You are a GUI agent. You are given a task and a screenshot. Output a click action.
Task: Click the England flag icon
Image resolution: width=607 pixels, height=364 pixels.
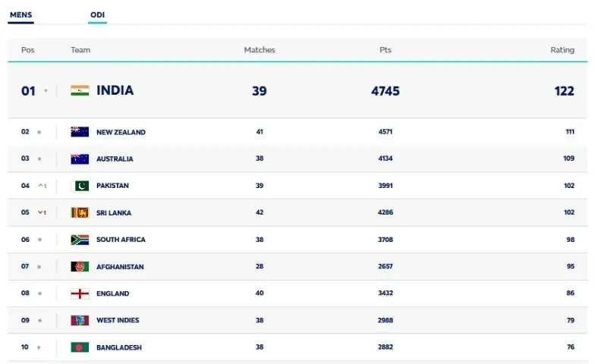point(80,293)
